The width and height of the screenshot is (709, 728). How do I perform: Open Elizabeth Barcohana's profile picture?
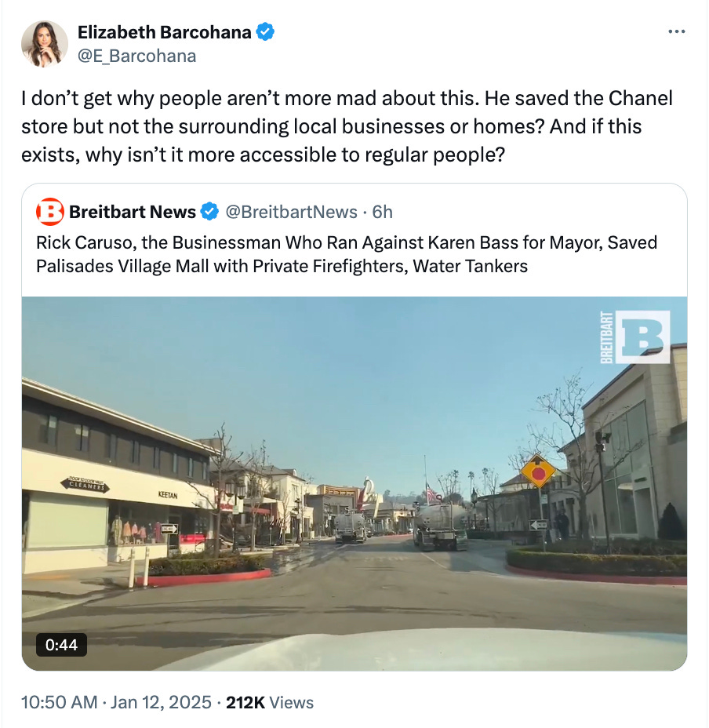pos(45,44)
